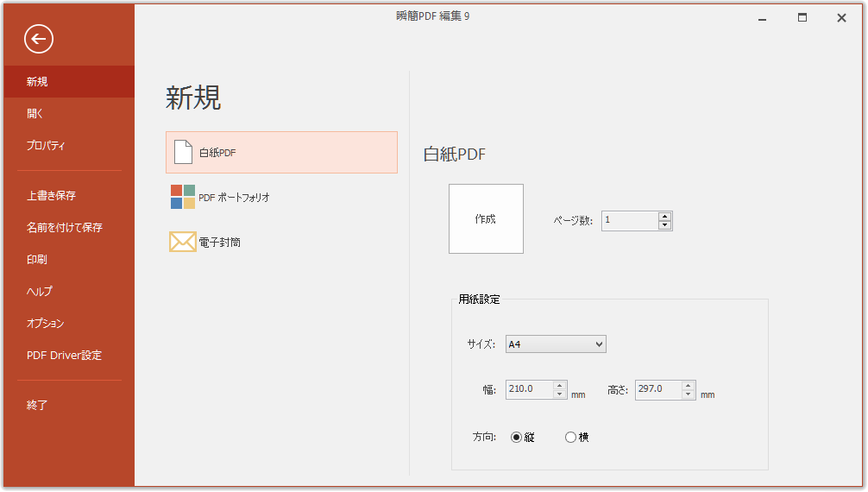The image size is (868, 492).
Task: Select the 横 orientation radio button
Action: tap(570, 437)
